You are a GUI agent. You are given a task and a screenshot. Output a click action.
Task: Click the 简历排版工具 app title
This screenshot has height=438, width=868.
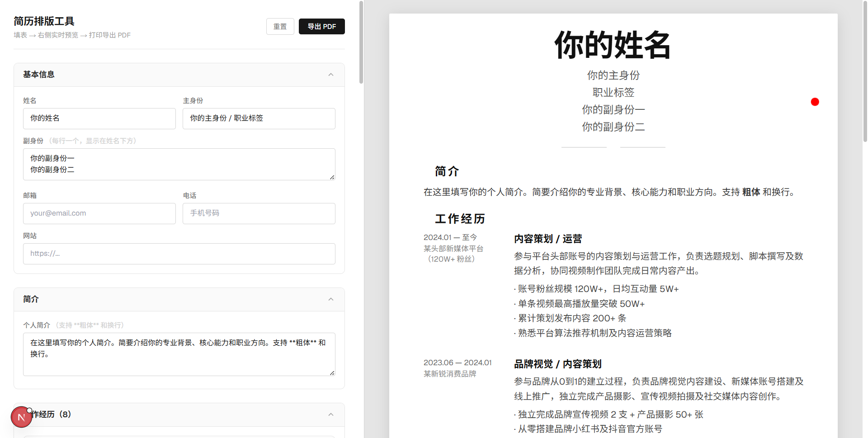coord(44,21)
